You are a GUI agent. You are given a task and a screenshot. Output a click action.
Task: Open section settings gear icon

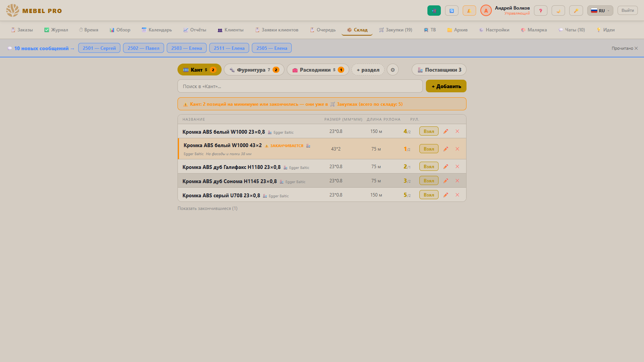click(x=393, y=70)
